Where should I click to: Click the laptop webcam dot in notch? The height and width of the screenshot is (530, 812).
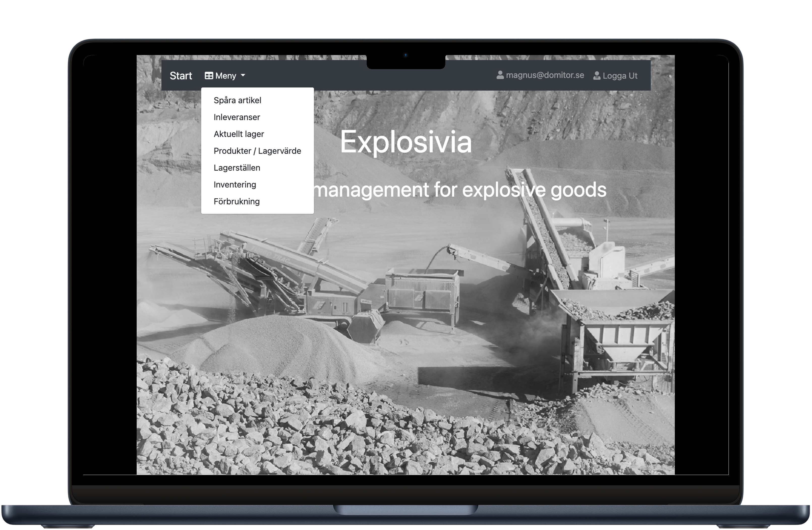(406, 55)
